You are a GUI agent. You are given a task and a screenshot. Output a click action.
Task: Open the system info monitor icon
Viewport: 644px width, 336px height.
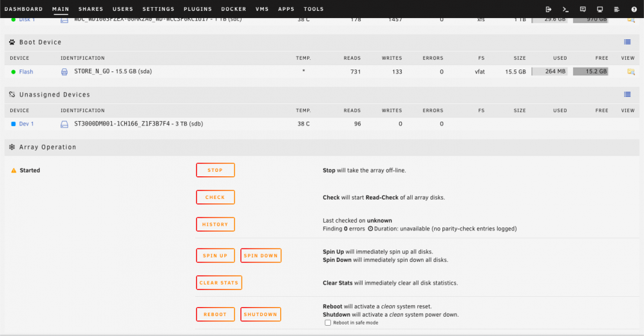[x=600, y=9]
